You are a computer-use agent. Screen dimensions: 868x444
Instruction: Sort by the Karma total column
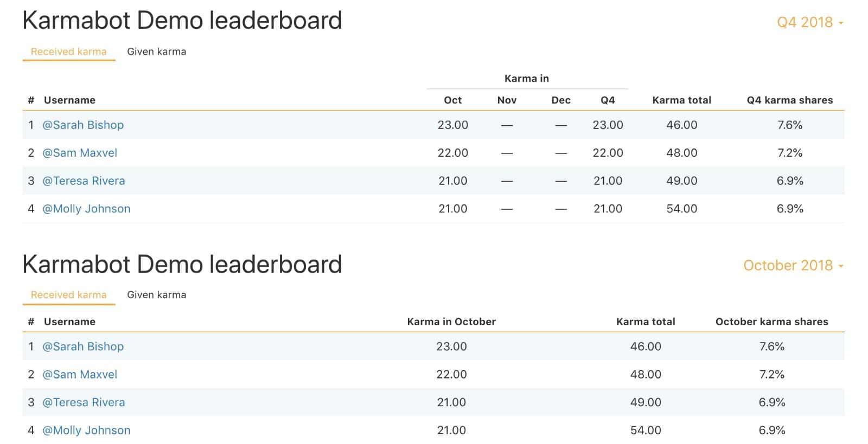(x=682, y=100)
